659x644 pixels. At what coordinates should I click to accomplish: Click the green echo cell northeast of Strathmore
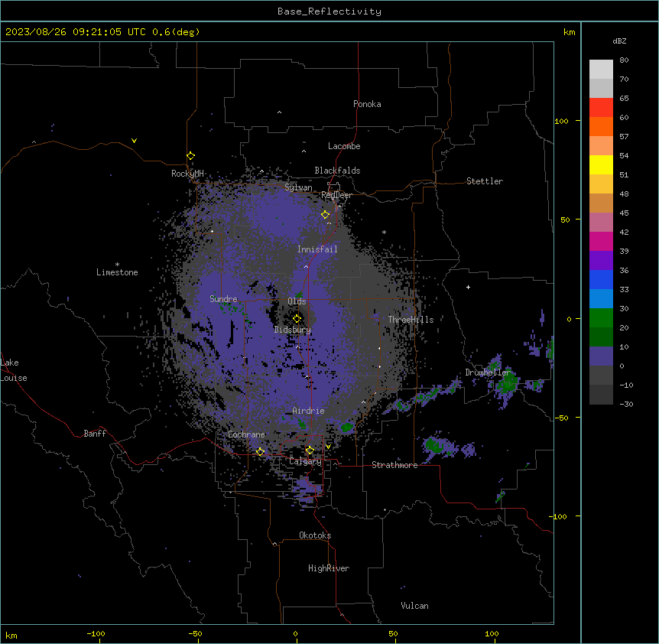point(436,445)
